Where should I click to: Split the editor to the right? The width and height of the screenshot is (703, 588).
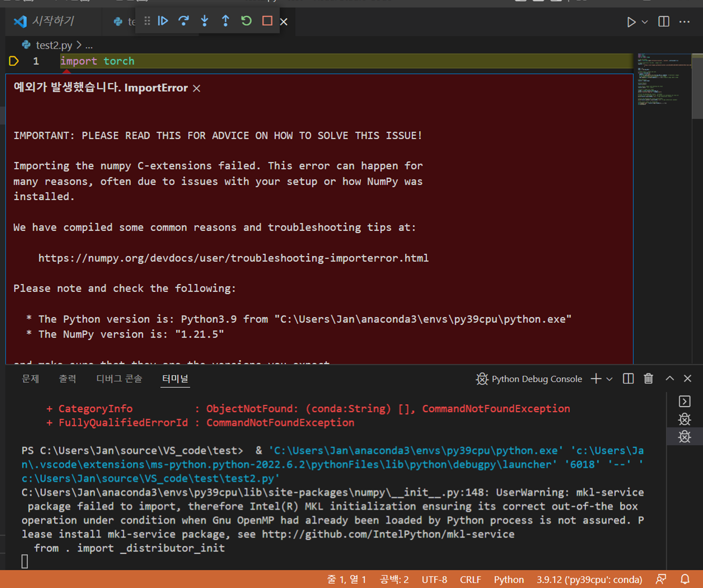664,21
